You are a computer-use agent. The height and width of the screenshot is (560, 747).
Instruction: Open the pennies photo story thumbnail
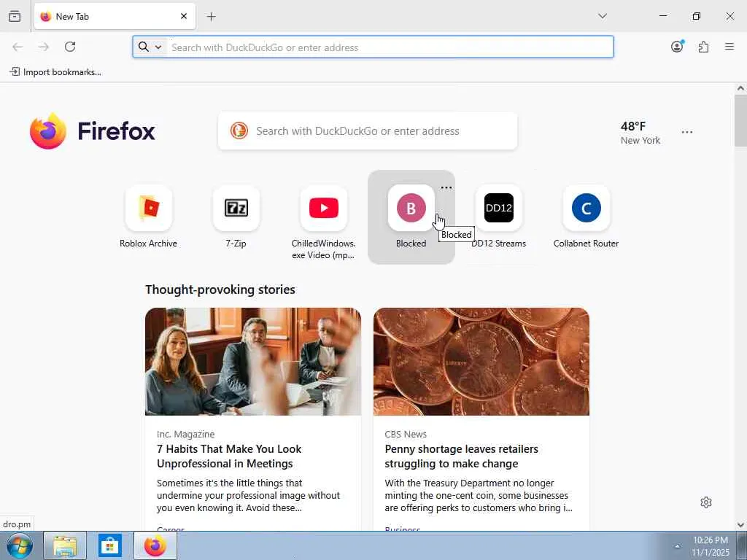(481, 362)
